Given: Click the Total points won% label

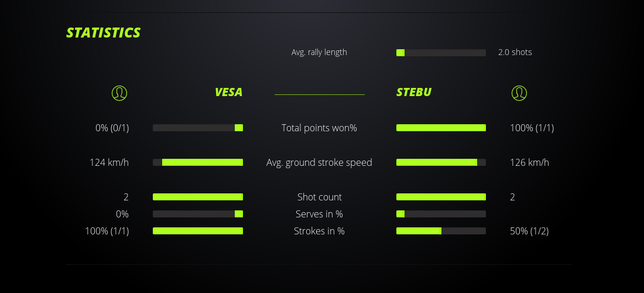Looking at the screenshot, I should pyautogui.click(x=319, y=128).
